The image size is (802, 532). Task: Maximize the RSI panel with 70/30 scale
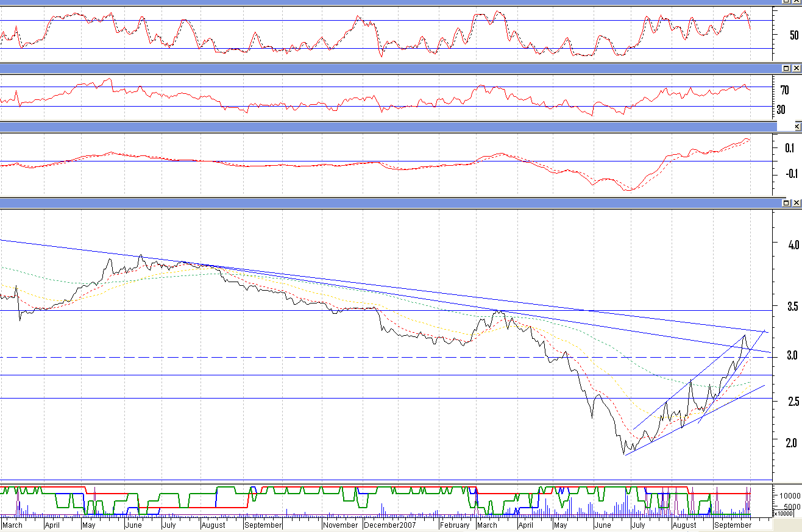click(786, 68)
